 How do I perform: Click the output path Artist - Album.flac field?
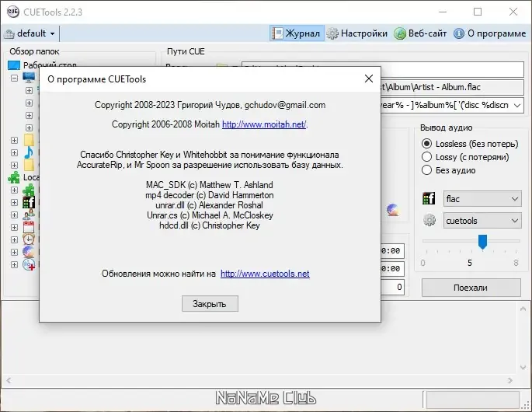pos(452,87)
